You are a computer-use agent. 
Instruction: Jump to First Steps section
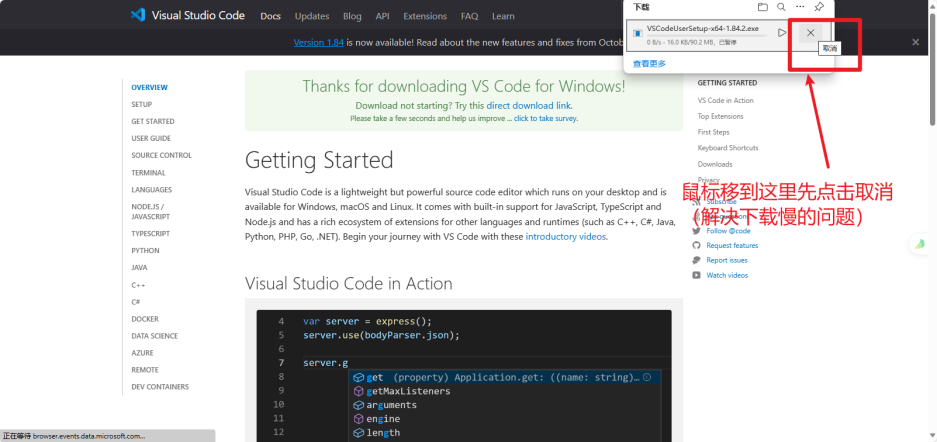(x=714, y=132)
